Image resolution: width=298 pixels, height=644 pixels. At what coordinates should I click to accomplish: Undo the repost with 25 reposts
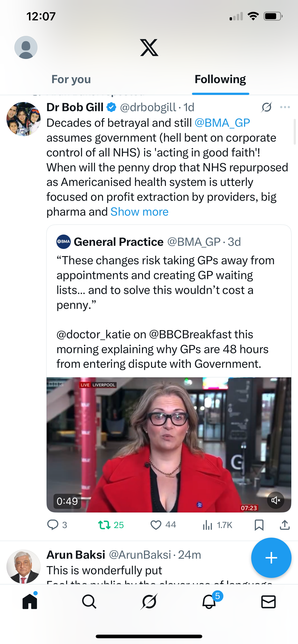click(x=104, y=525)
